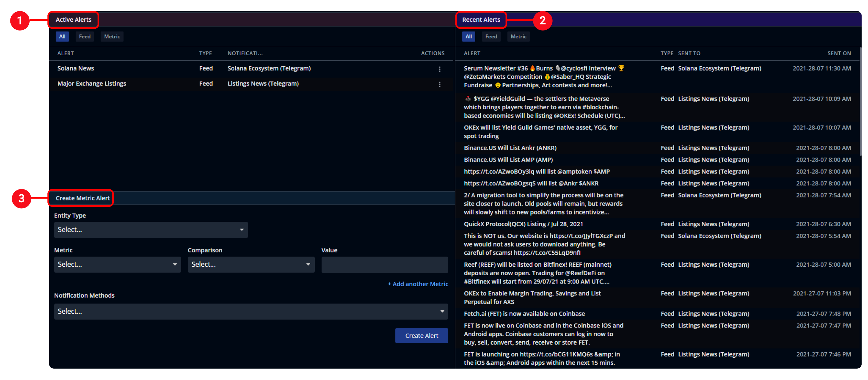Select the Feed filter in Active Alerts
This screenshot has height=380, width=868.
(85, 36)
